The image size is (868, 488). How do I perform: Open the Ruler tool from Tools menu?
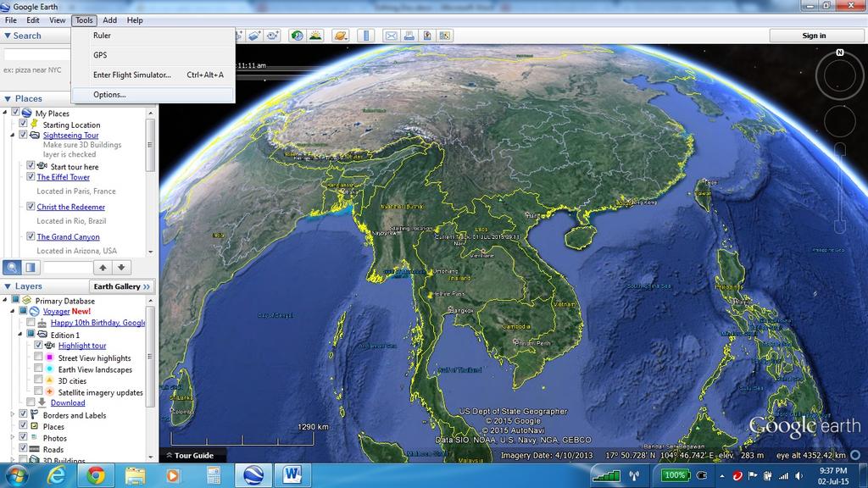coord(153,36)
